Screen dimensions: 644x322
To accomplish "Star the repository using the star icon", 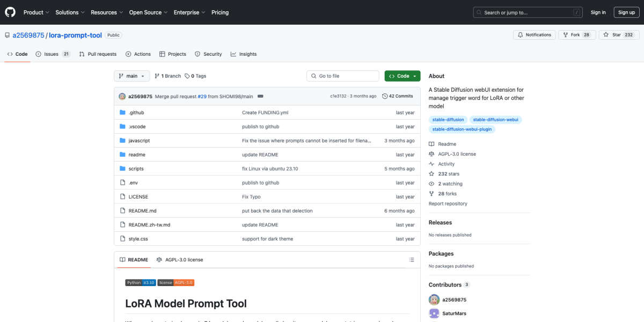I will (x=606, y=34).
